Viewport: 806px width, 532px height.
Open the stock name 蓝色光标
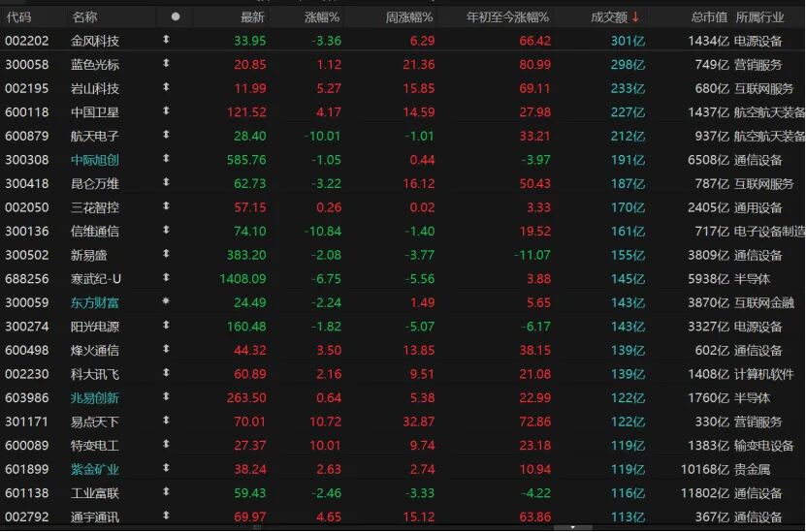95,65
